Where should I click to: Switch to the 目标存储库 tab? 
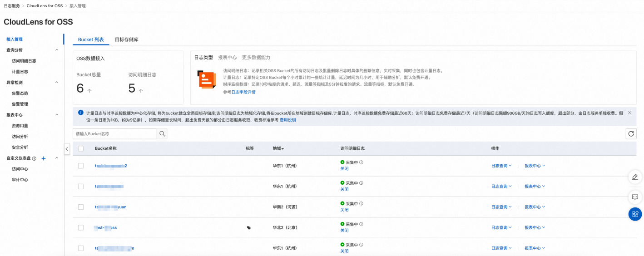[127, 39]
